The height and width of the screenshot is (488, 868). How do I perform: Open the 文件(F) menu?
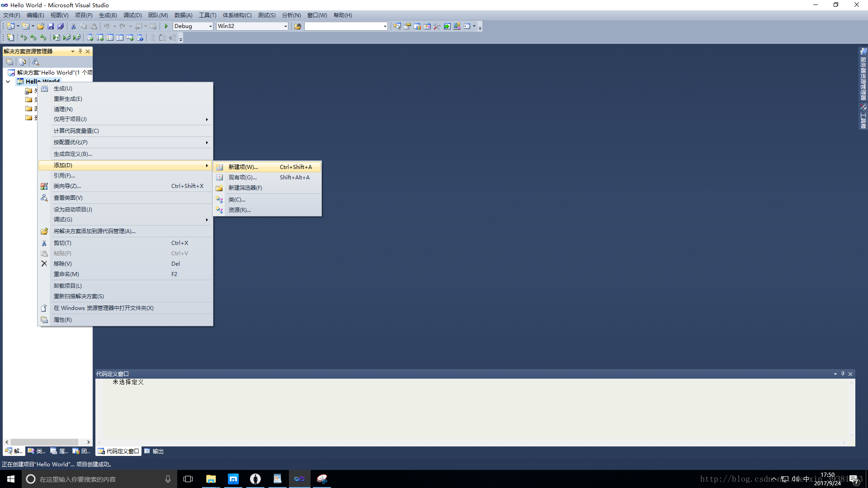(x=12, y=15)
